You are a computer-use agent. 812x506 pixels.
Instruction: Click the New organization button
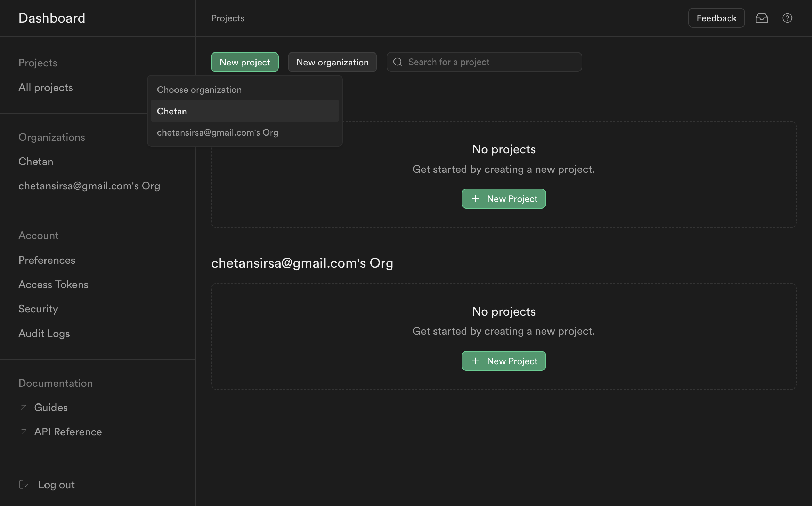click(x=332, y=62)
